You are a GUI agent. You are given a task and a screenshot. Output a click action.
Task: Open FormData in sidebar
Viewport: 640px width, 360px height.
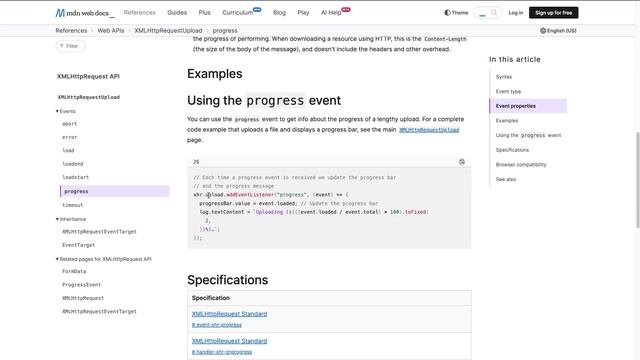click(x=74, y=271)
